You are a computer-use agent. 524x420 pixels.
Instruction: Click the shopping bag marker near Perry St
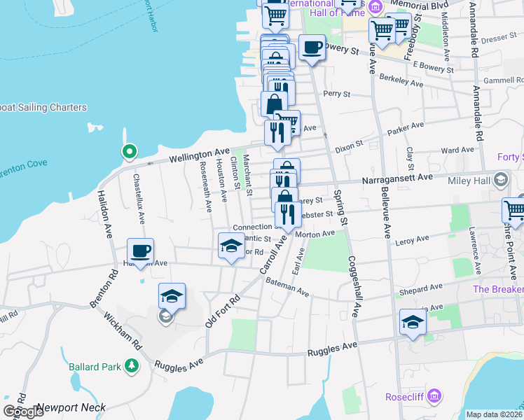point(274,104)
